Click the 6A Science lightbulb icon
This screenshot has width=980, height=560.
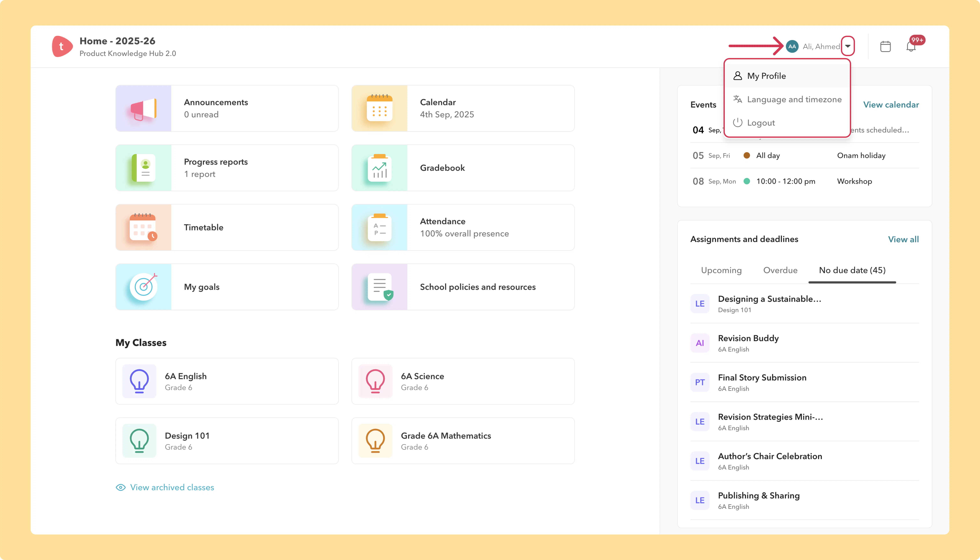point(375,381)
